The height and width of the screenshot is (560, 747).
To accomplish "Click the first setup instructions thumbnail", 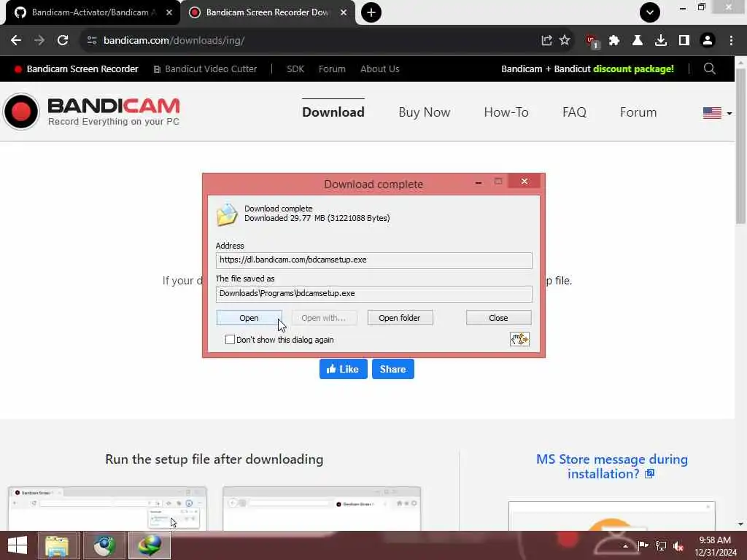I will point(107,508).
